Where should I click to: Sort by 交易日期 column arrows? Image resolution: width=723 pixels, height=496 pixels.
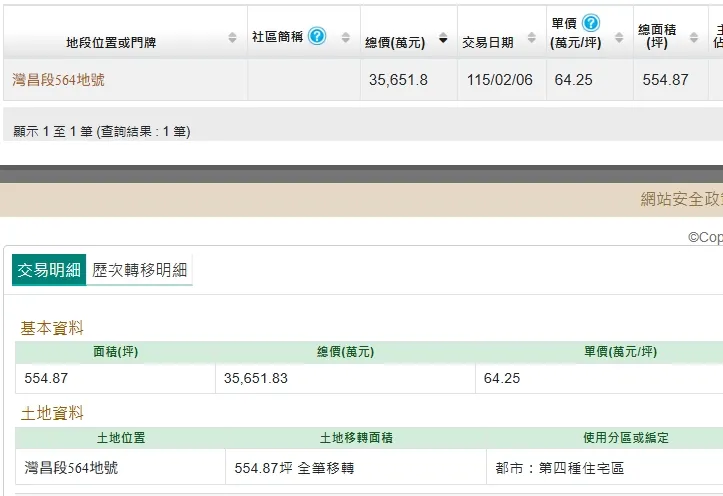(532, 38)
